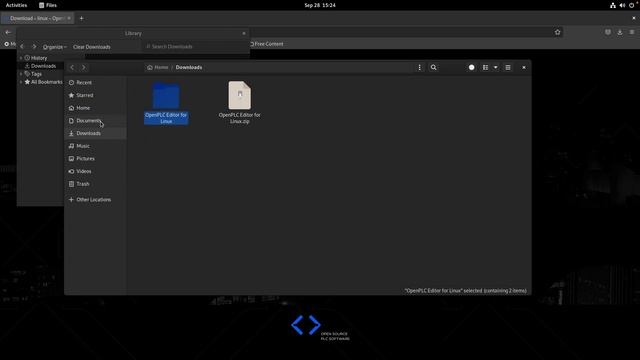Open the Files app menu in top bar
The width and height of the screenshot is (640, 360).
click(x=48, y=5)
